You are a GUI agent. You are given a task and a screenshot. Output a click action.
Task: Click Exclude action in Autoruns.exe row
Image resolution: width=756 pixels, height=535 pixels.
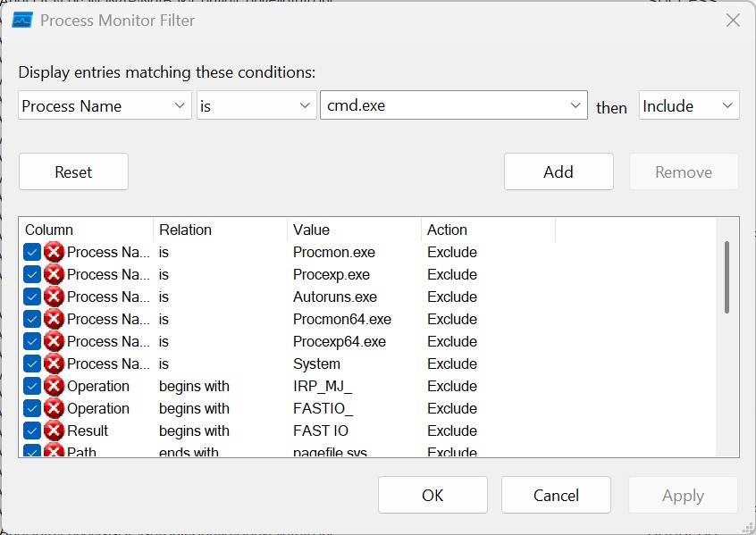pyautogui.click(x=452, y=297)
